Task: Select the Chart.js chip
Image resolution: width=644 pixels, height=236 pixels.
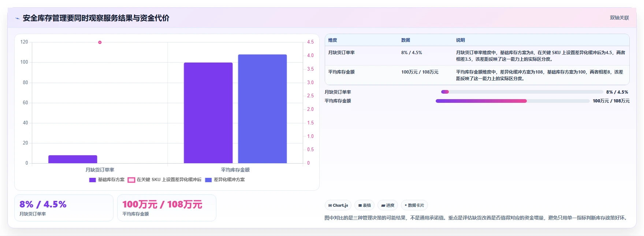Action: 338,205
